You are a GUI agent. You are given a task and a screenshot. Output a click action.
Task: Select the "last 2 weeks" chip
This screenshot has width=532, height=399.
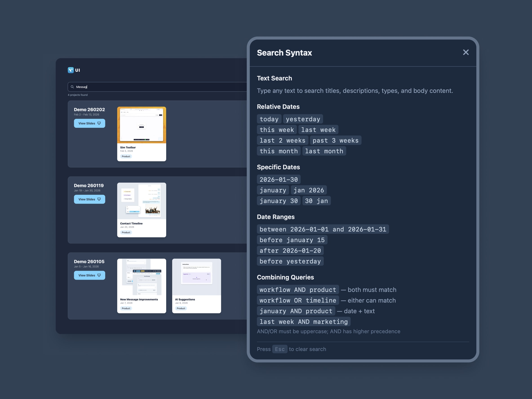[x=282, y=140]
